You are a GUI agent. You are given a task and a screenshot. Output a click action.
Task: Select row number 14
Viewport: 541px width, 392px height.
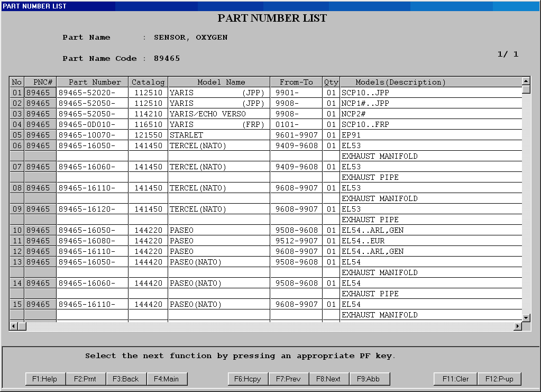pyautogui.click(x=17, y=284)
